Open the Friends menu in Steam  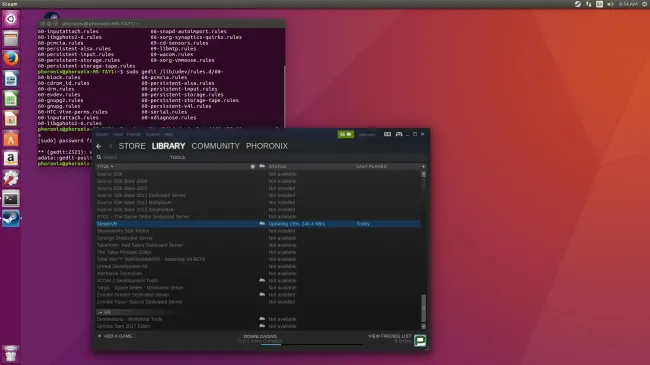tap(134, 134)
